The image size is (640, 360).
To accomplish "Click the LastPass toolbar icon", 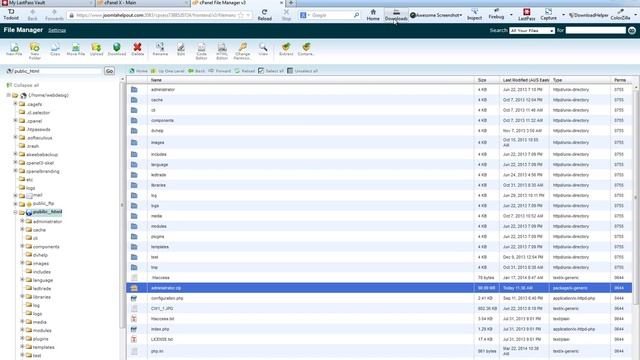I will point(527,15).
